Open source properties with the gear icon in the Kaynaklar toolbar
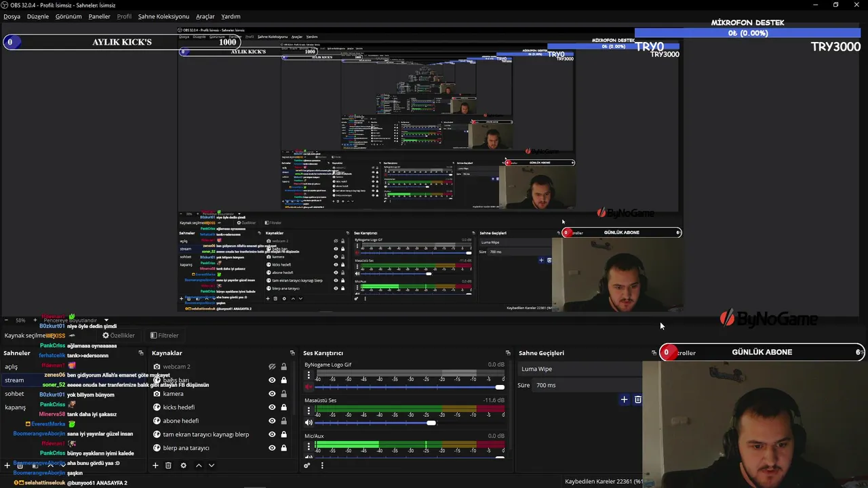868x488 pixels. [x=183, y=466]
